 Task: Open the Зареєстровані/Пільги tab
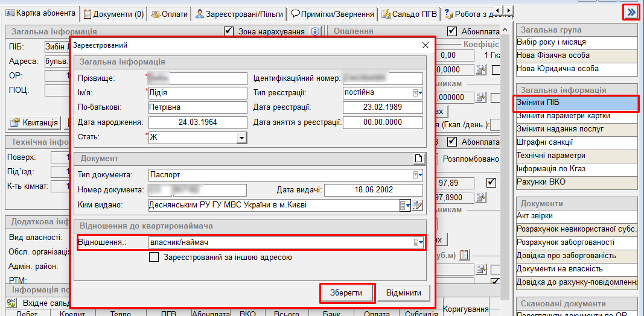[238, 14]
